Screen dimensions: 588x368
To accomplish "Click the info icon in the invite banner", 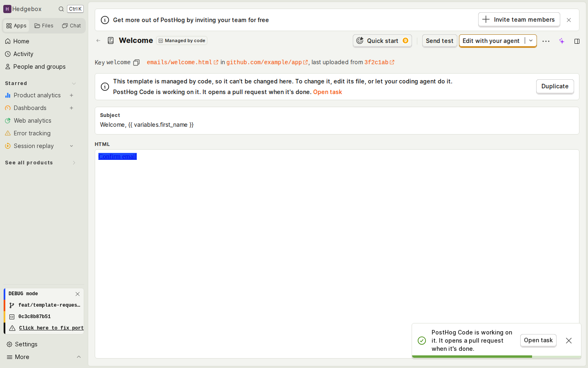I will click(x=105, y=20).
